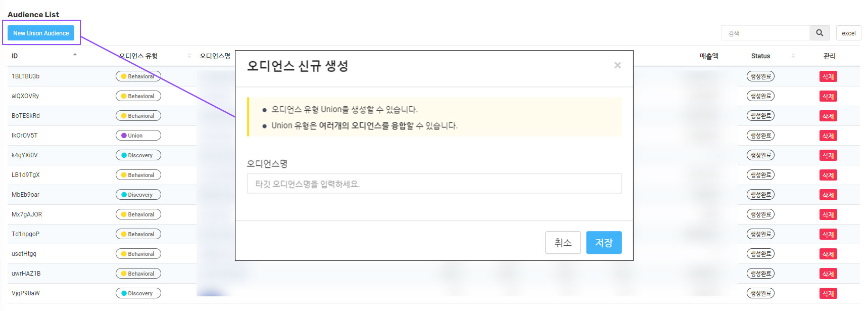Sort the 오디언스 유형 column
This screenshot has height=311, width=868.
(189, 56)
